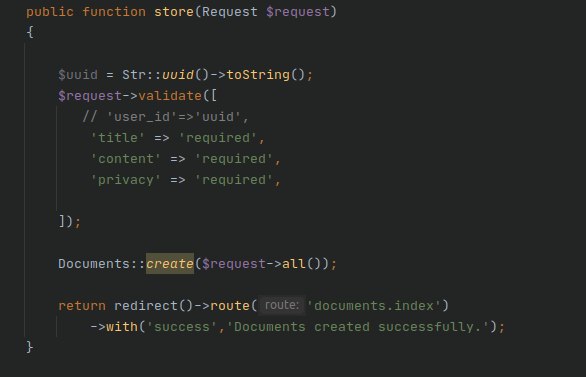Click the 'store' function name
Viewport: 586px width, 377px height.
174,12
